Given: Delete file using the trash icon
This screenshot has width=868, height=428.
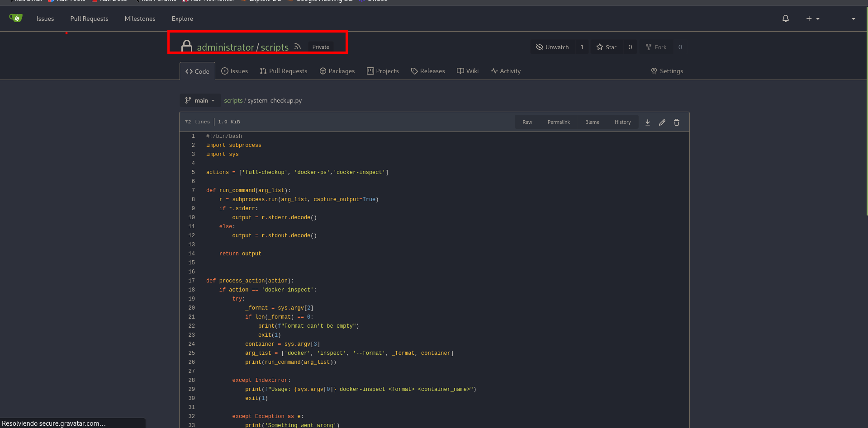Looking at the screenshot, I should click(x=676, y=122).
